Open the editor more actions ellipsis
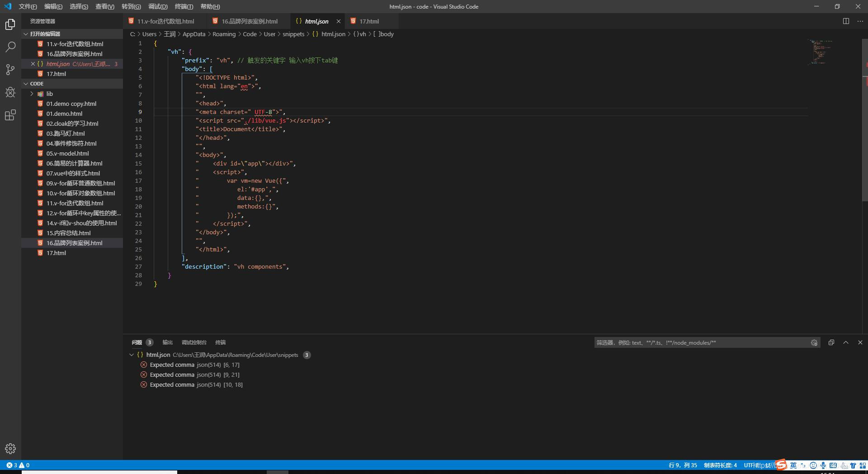This screenshot has width=868, height=474. (860, 21)
